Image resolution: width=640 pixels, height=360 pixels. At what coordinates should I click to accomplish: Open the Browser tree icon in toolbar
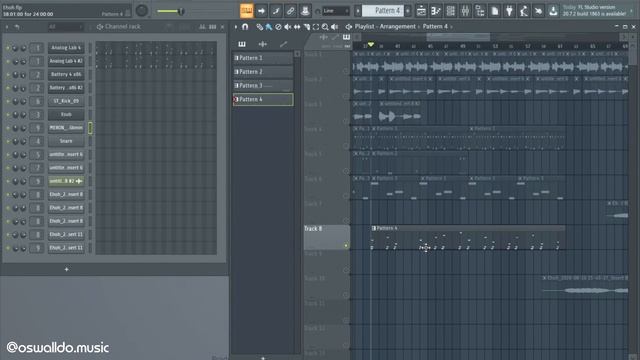point(480,11)
